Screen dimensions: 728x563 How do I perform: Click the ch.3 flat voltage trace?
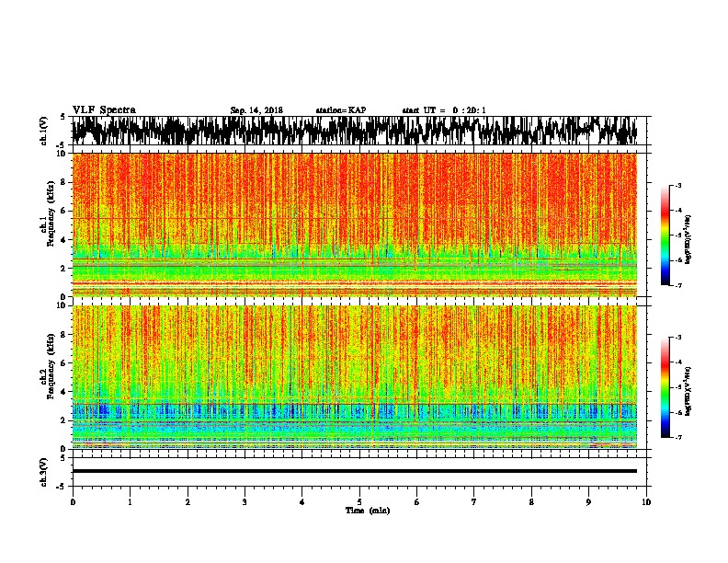click(354, 471)
